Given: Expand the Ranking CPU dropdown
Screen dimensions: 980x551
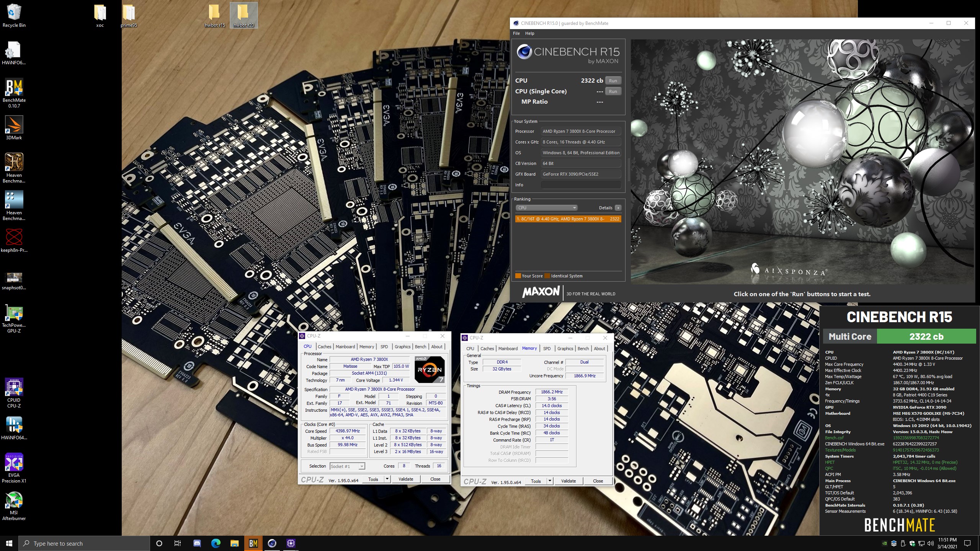Looking at the screenshot, I should (x=546, y=208).
